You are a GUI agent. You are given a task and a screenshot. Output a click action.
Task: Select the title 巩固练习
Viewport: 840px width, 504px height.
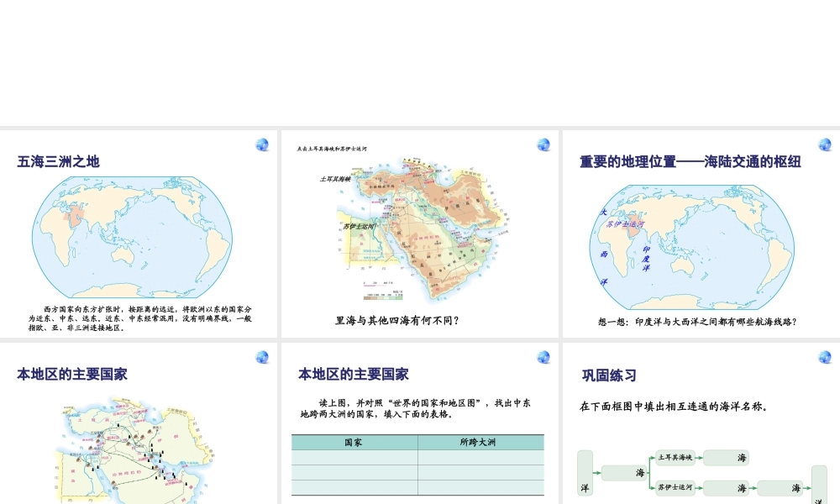pyautogui.click(x=609, y=375)
